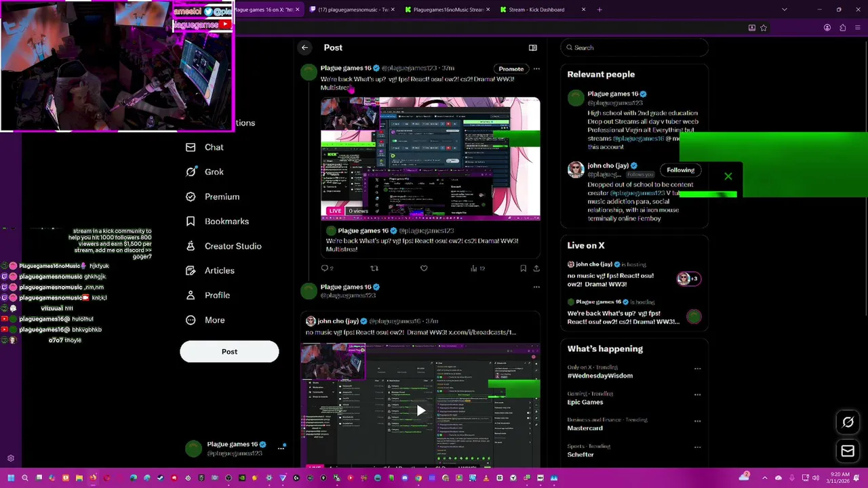Open the volume control in tray
The image size is (868, 488).
pos(816,478)
